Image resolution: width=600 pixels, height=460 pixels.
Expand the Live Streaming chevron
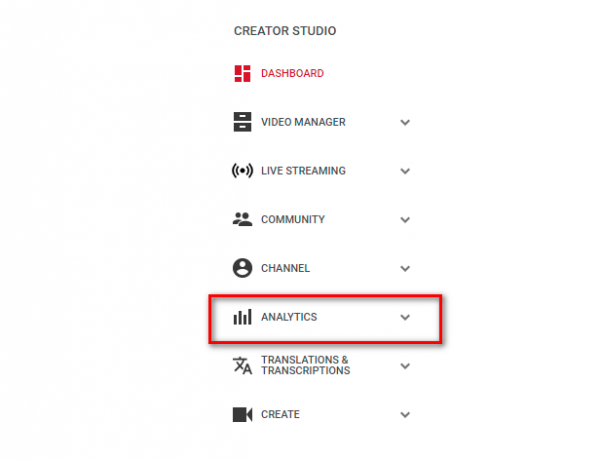[405, 171]
